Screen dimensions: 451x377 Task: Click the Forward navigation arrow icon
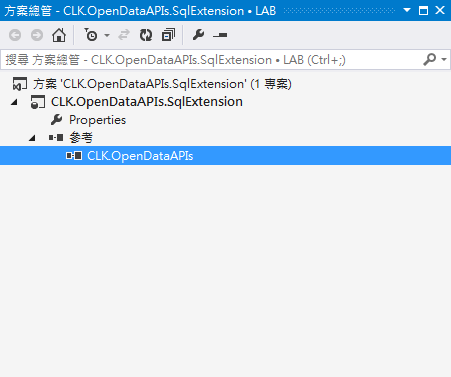point(37,35)
